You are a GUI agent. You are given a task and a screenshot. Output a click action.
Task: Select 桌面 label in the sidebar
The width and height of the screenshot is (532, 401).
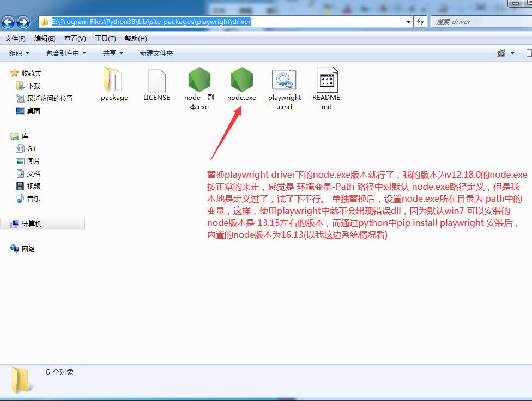point(34,111)
